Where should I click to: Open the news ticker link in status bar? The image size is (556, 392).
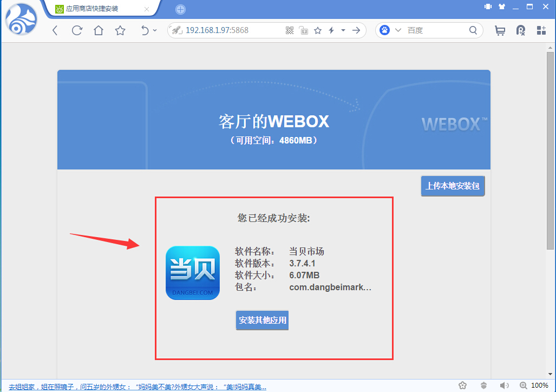[x=138, y=387]
